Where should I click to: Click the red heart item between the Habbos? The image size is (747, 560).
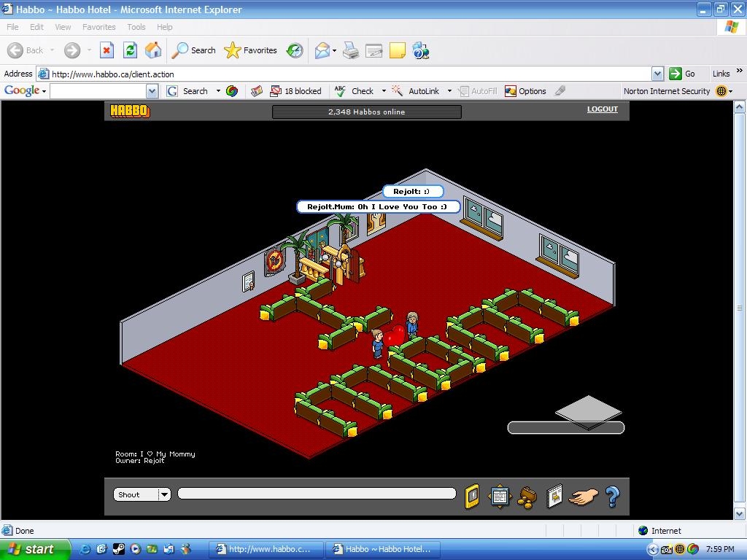click(x=395, y=335)
